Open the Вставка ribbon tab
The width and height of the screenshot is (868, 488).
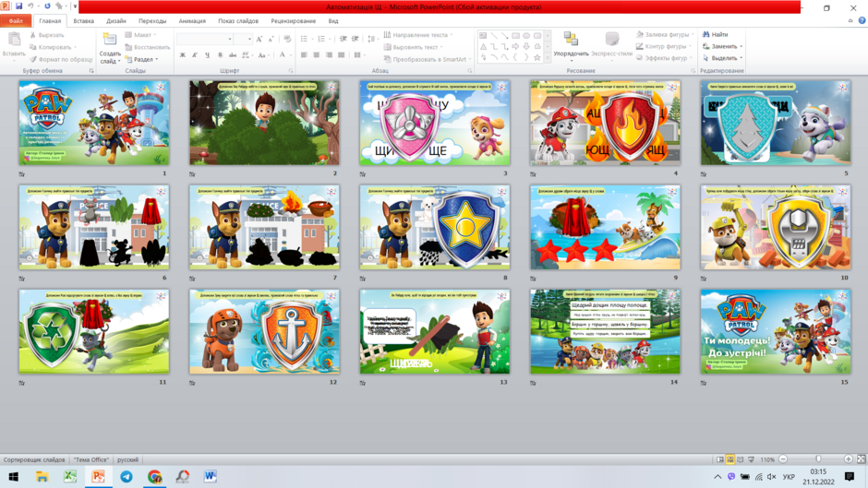tap(84, 21)
